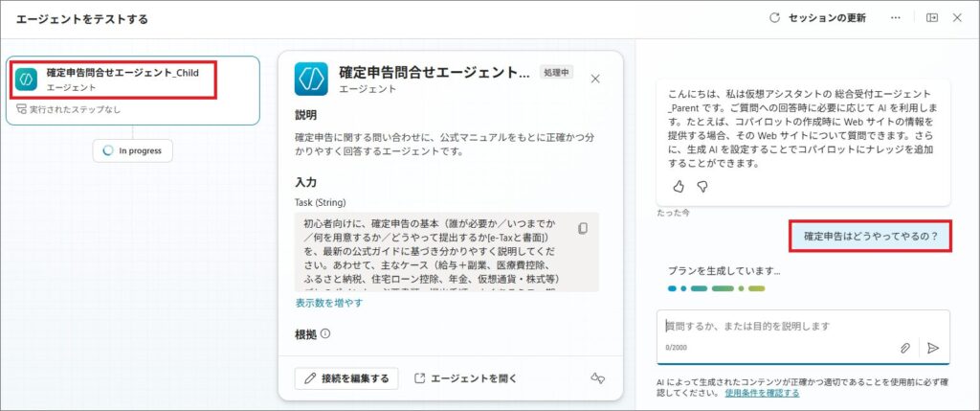Click the agent icon on the 確定申告問合せエージェント_Child node
980x411 pixels.
tap(28, 80)
